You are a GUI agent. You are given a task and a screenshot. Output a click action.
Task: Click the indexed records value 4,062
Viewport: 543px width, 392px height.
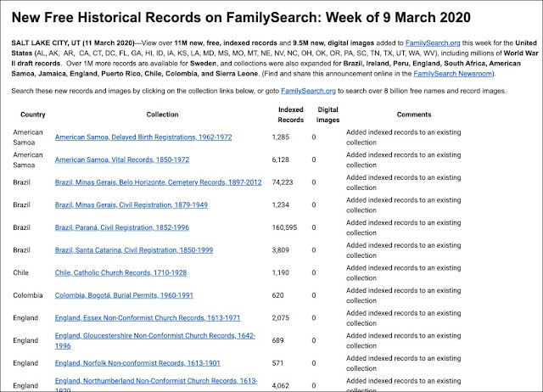281,386
